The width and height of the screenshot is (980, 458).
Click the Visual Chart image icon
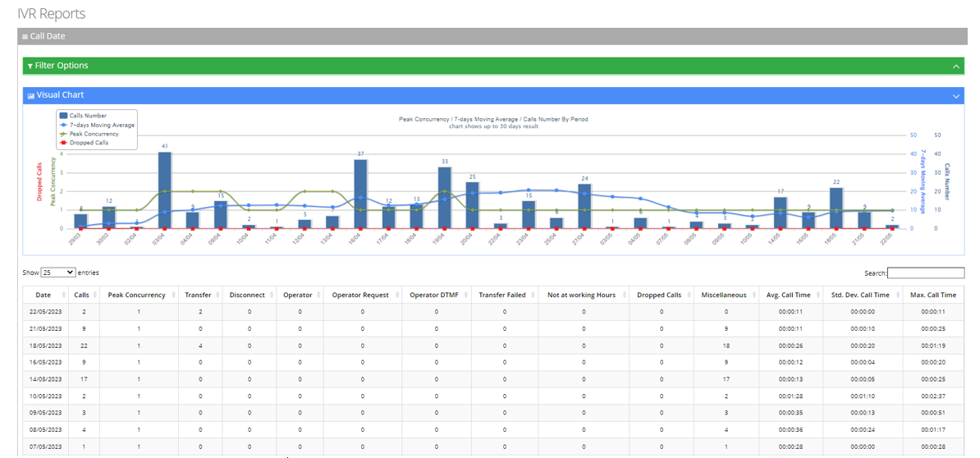(x=31, y=96)
